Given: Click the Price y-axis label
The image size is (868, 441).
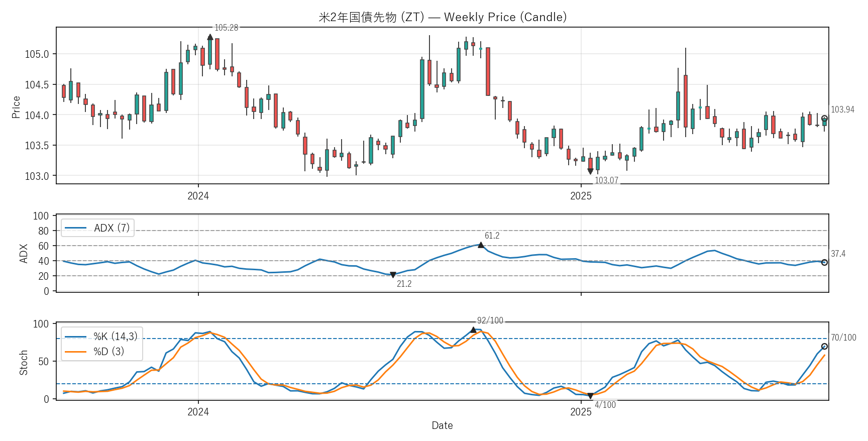Looking at the screenshot, I should point(16,107).
